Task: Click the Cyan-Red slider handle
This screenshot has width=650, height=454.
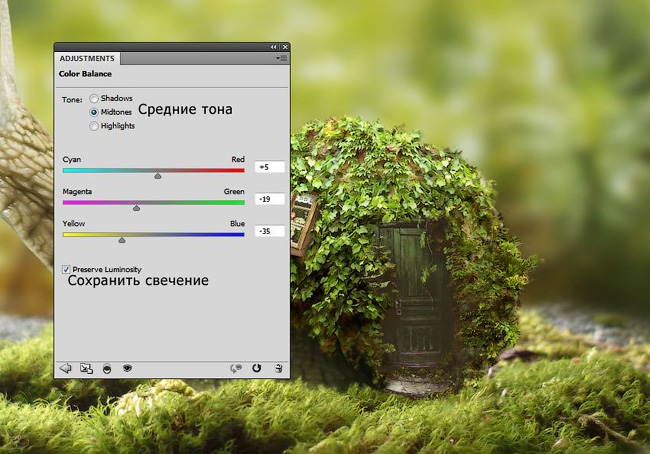Action: coord(157,175)
